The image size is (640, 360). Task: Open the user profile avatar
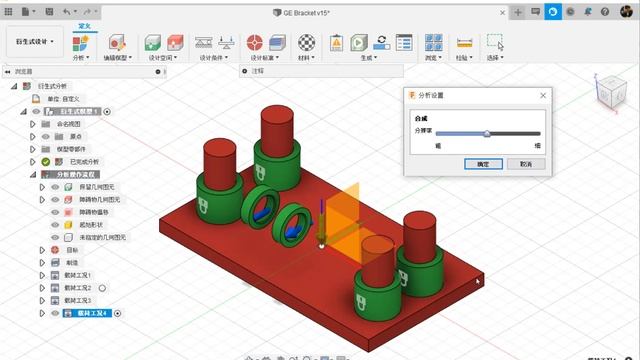(626, 12)
